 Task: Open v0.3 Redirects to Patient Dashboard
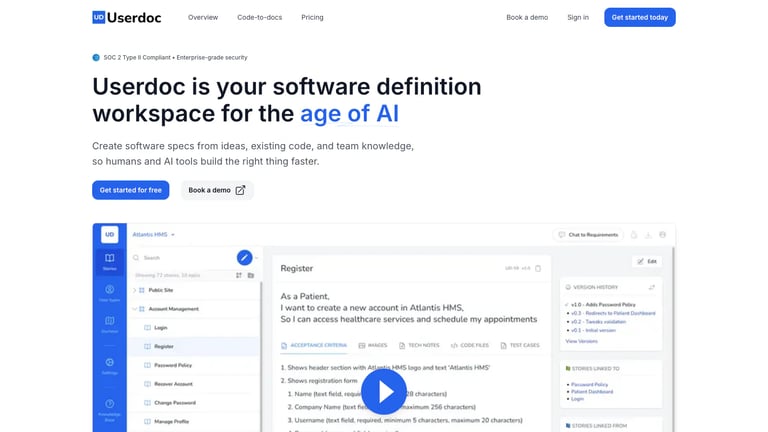[x=613, y=313]
